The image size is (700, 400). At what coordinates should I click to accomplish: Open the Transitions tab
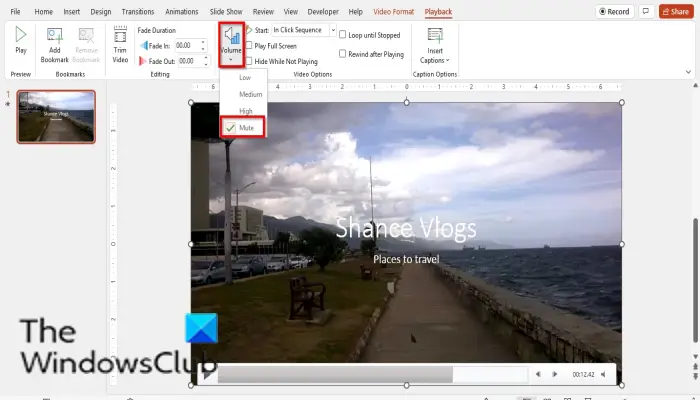[138, 12]
